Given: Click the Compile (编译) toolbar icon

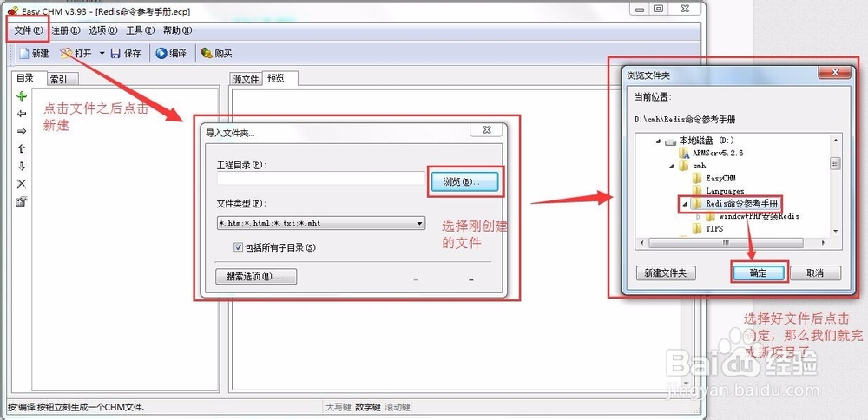Looking at the screenshot, I should [161, 53].
